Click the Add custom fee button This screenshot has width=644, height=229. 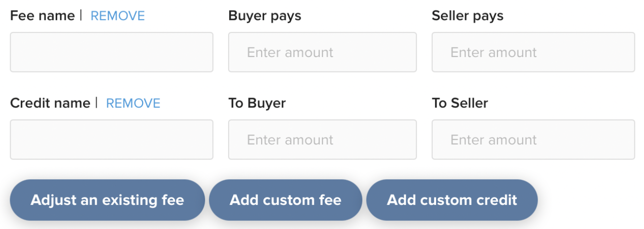[286, 200]
